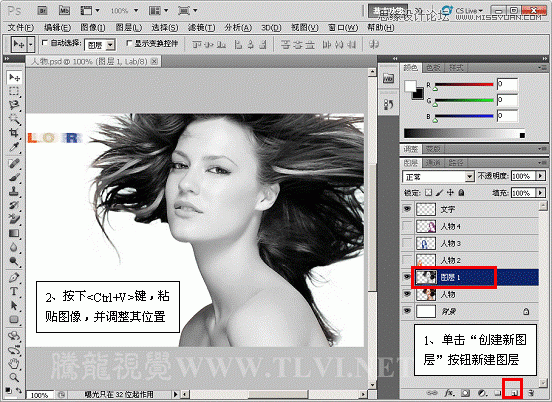Open the 编辑(E) menu
Viewport: 552px width, 402px height.
pos(57,27)
